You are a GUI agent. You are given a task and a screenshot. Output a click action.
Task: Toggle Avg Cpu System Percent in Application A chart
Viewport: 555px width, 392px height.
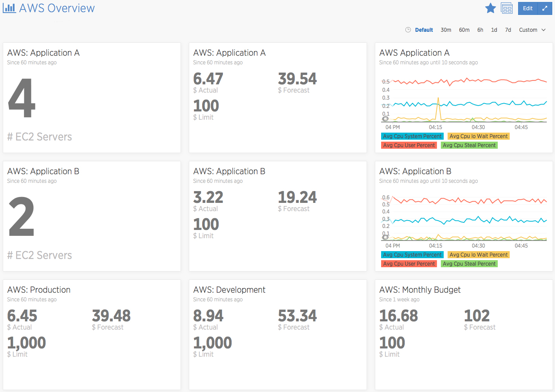click(x=412, y=136)
